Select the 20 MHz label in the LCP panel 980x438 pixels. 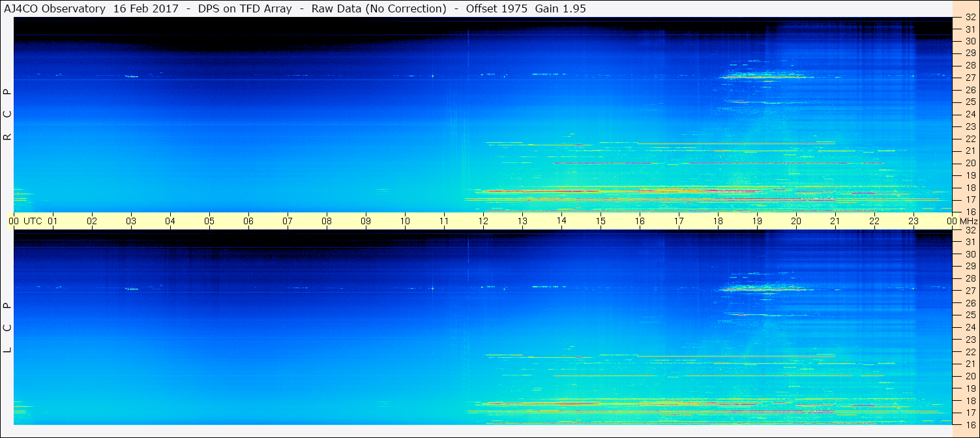pyautogui.click(x=970, y=376)
